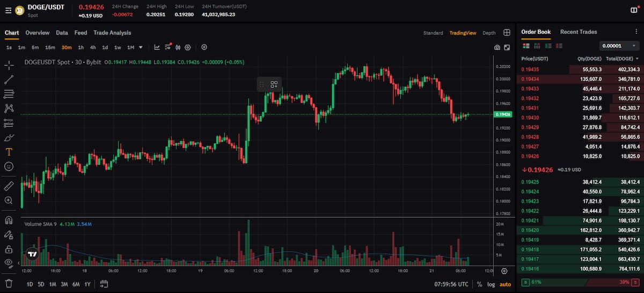
Task: Switch chart view to Depth
Action: tap(489, 33)
